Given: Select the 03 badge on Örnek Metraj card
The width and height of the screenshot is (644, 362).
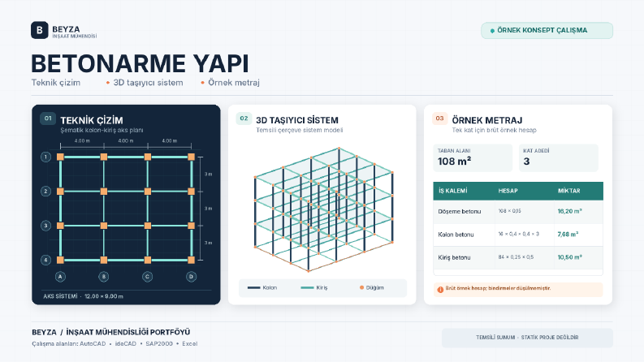Looking at the screenshot, I should 440,119.
